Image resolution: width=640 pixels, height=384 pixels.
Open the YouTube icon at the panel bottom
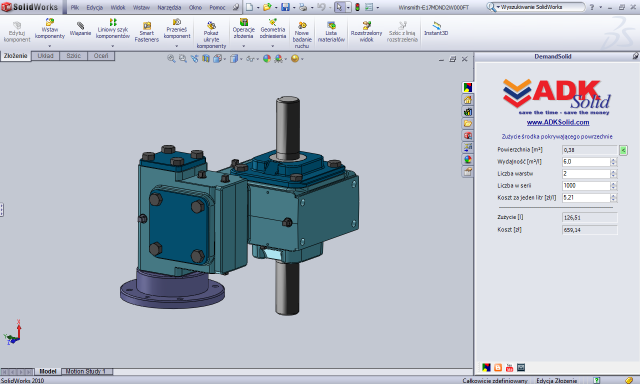509,368
